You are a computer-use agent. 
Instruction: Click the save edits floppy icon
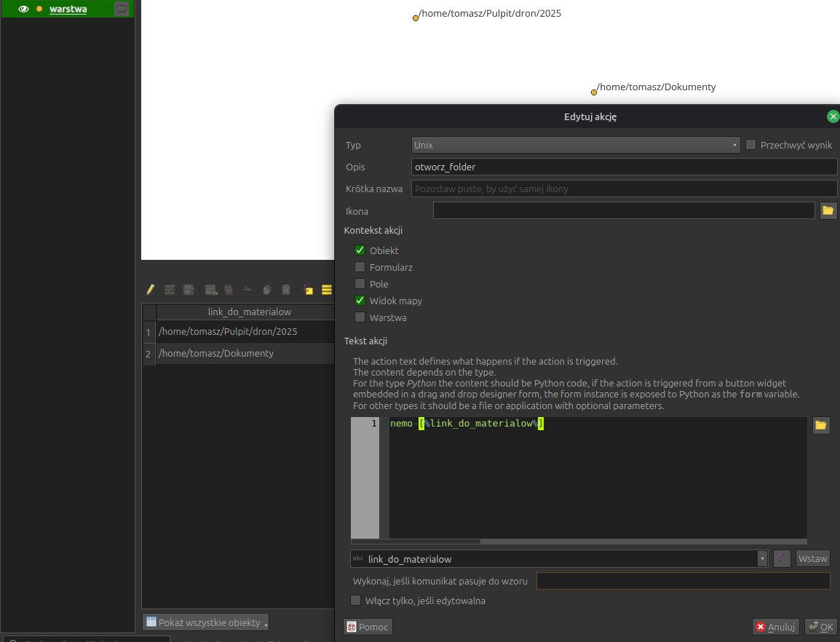click(x=189, y=290)
